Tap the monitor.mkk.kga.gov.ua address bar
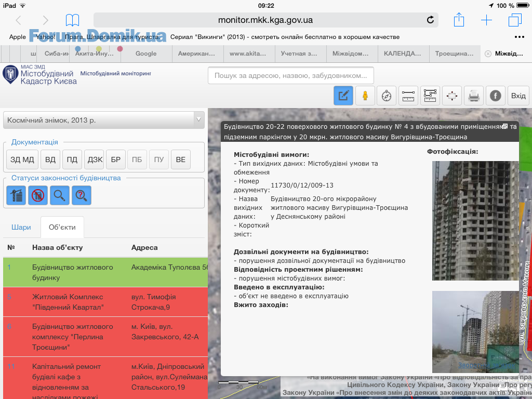Viewport: 532px width, 399px height. coord(265,20)
